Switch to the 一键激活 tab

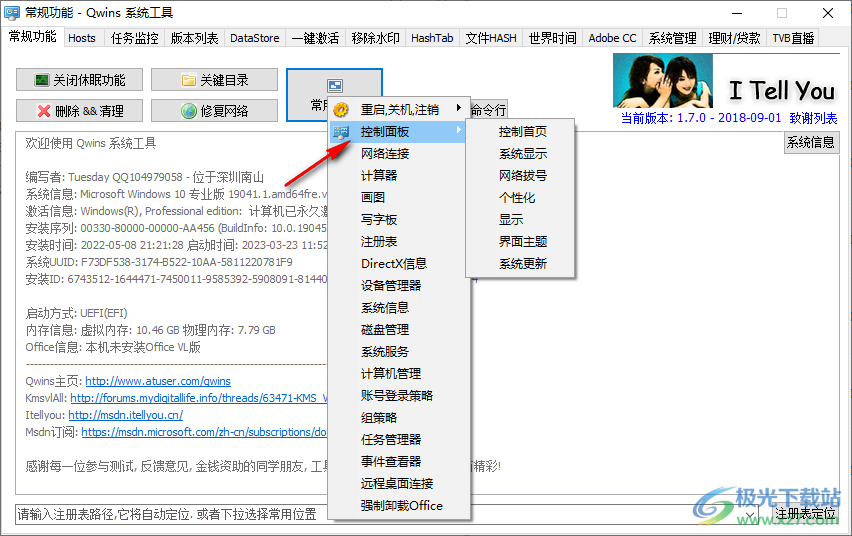(315, 38)
